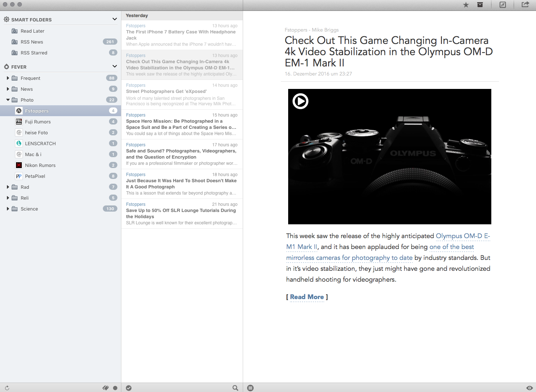Open the Street Photographers Get 'eXposed' article

coord(182,94)
